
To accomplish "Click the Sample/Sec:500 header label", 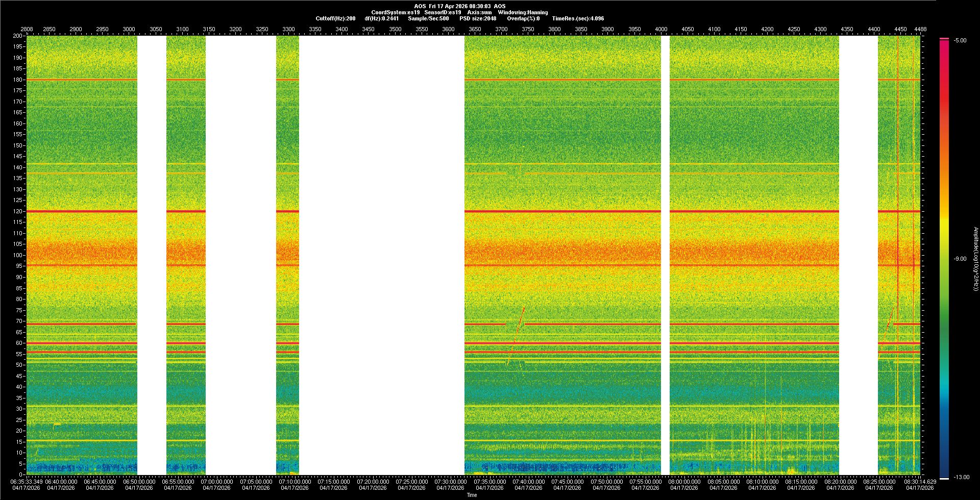I will (428, 18).
